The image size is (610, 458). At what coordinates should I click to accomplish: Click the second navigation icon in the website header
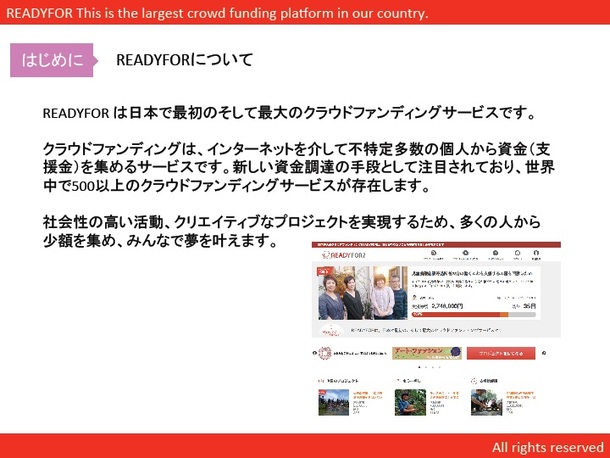[x=464, y=255]
